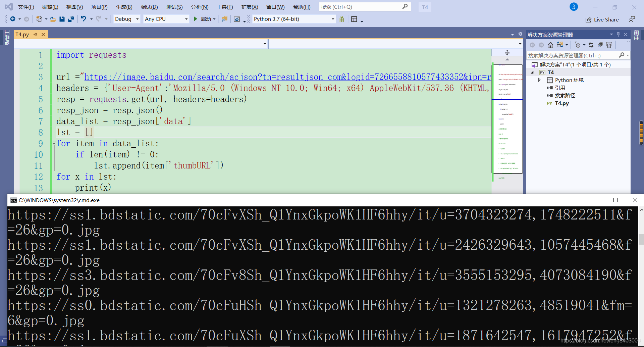Open the 工具箱 toolbox side tab

click(7, 38)
